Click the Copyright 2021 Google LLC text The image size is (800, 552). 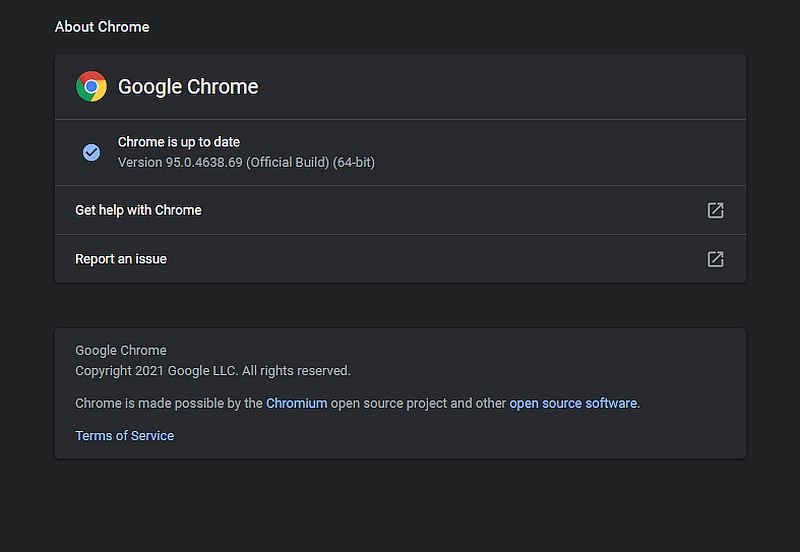coord(155,371)
